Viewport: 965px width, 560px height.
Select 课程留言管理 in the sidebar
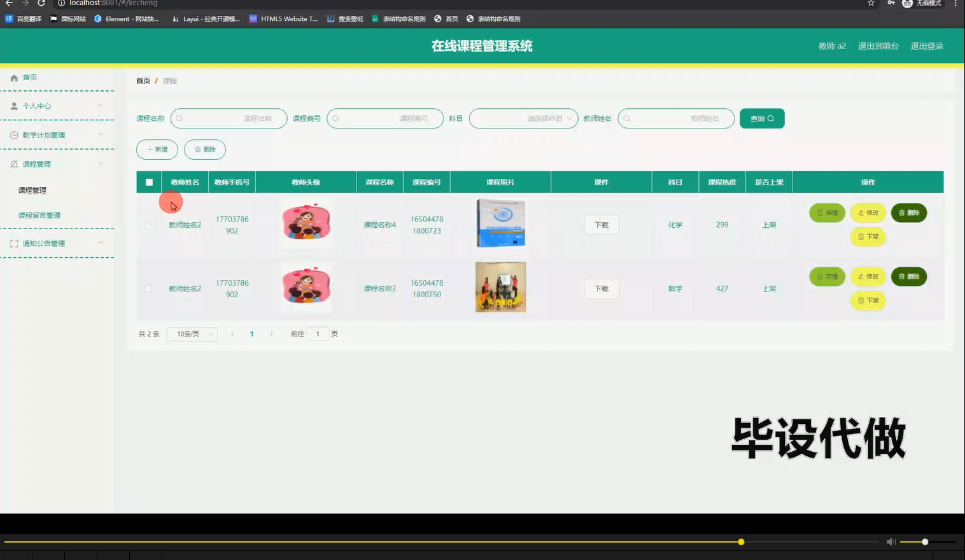tap(38, 215)
